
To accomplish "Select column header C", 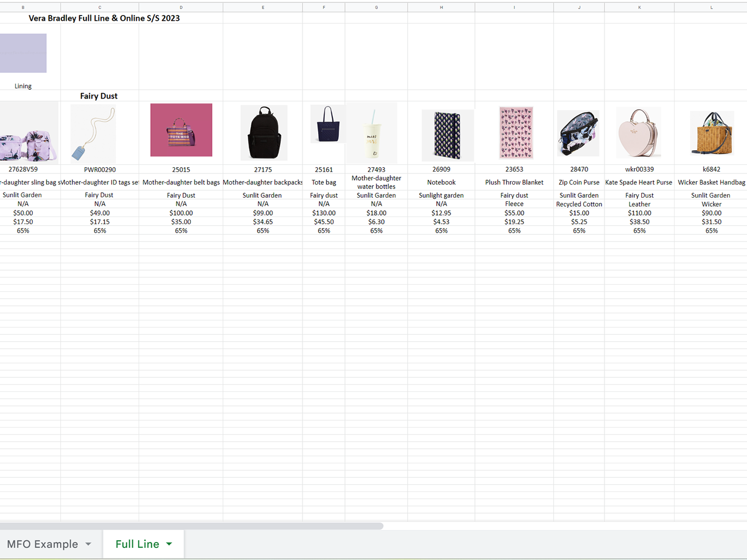I will pos(100,7).
